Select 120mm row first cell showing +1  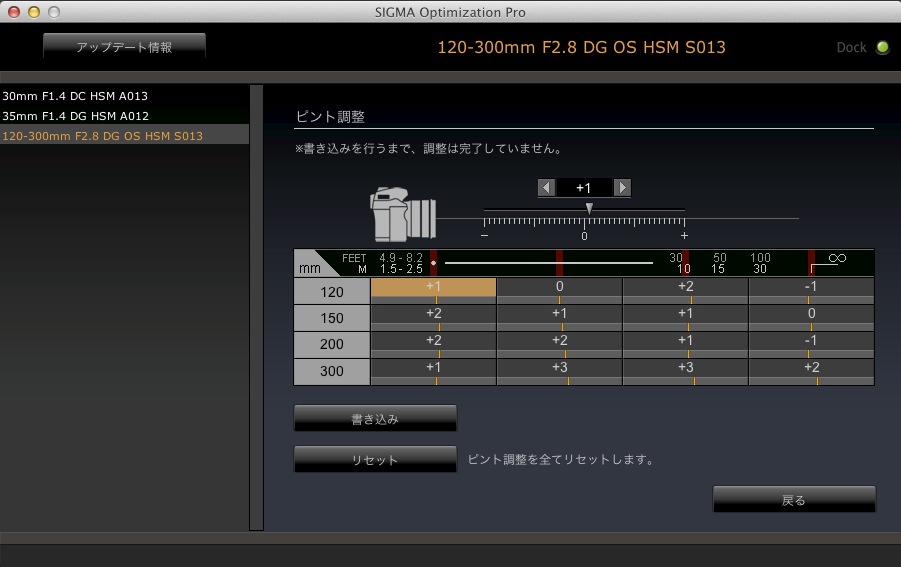point(433,291)
